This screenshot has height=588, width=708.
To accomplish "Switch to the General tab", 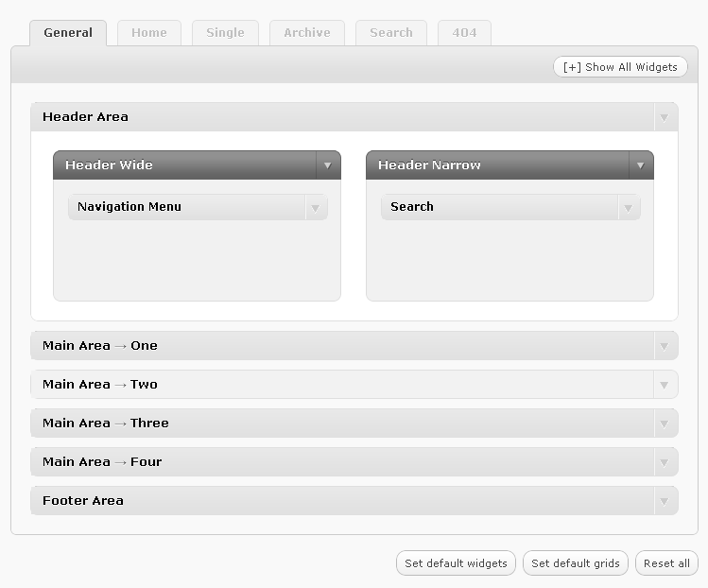I will click(68, 32).
